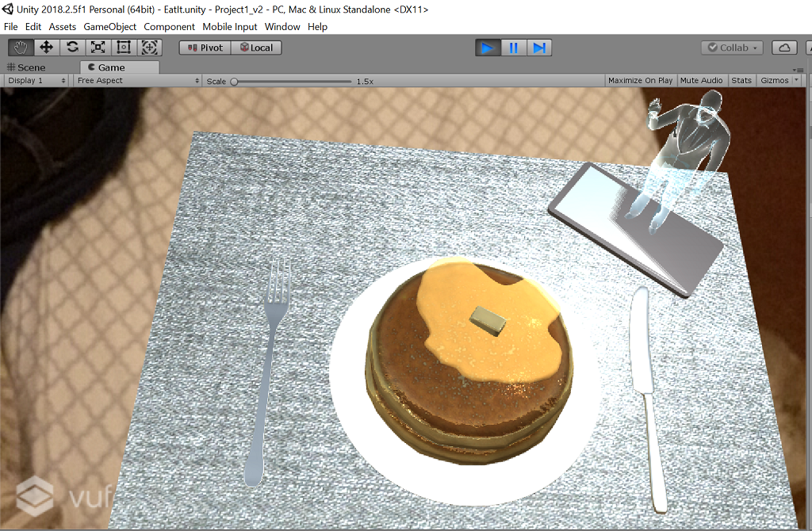Open the Component menu

[x=170, y=27]
